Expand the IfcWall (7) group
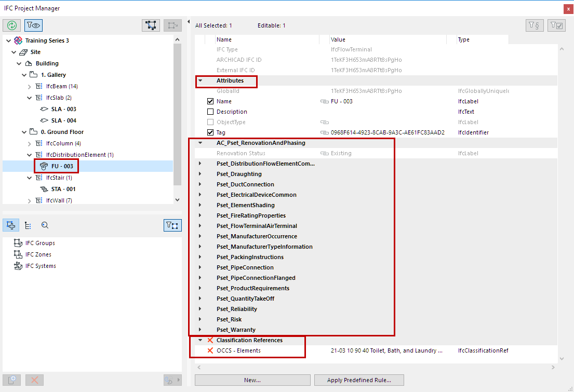The width and height of the screenshot is (574, 392). pos(29,200)
